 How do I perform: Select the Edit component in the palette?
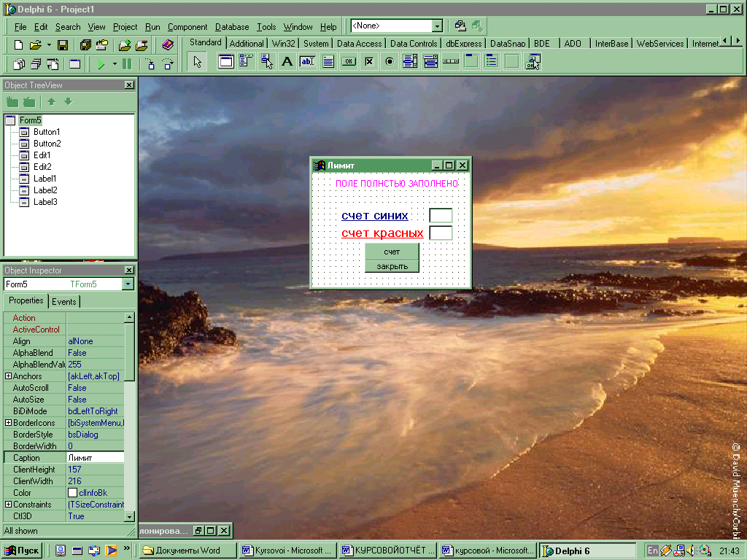point(308,62)
